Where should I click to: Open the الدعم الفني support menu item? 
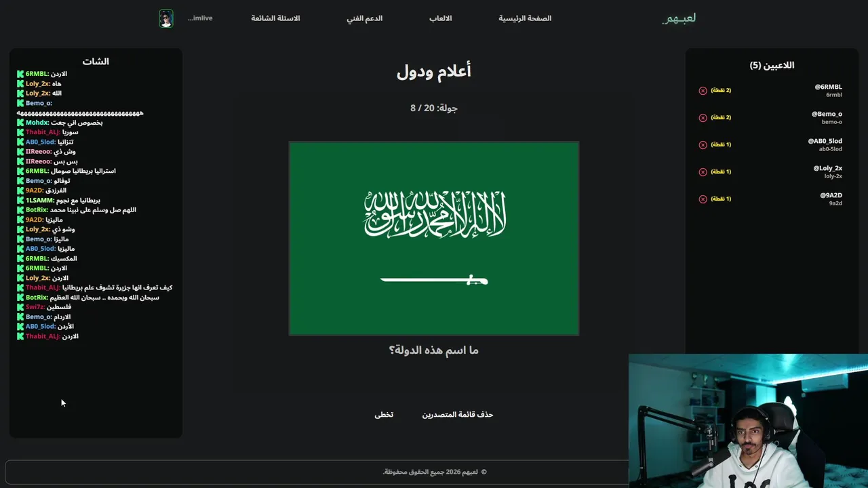coord(365,18)
